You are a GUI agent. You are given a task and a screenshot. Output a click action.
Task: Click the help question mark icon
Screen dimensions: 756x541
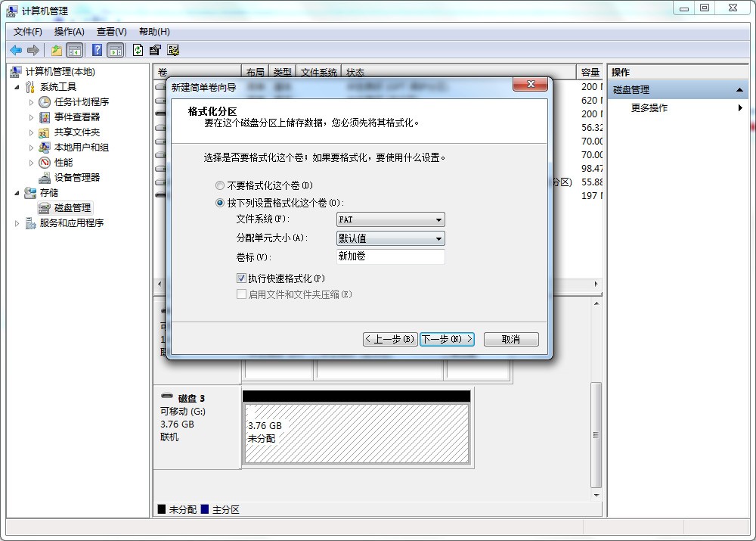click(x=97, y=50)
